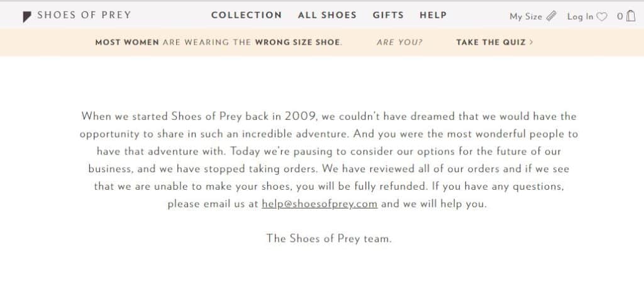
Task: Go to ALL SHOES in the navigation
Action: pos(327,15)
